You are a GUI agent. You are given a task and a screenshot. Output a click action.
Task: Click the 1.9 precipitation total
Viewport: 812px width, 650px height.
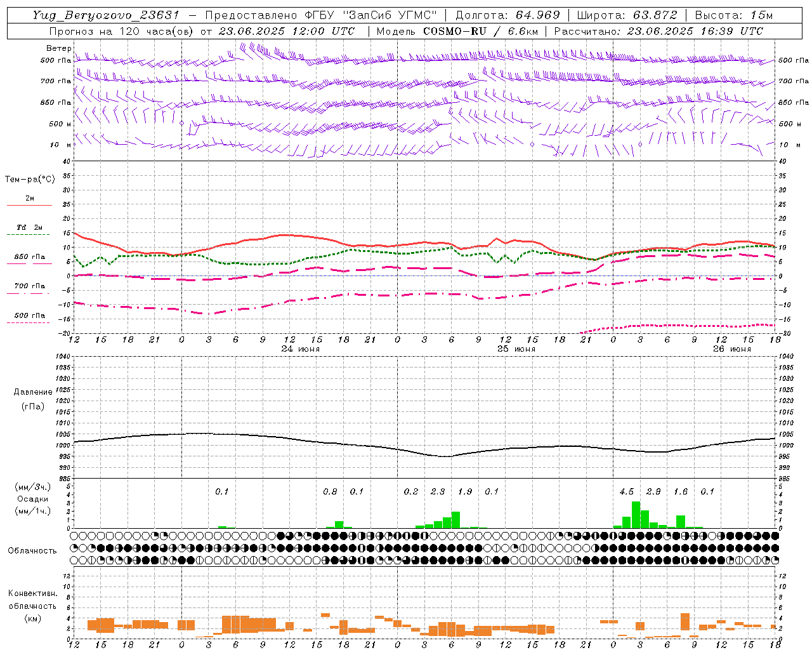pos(465,492)
